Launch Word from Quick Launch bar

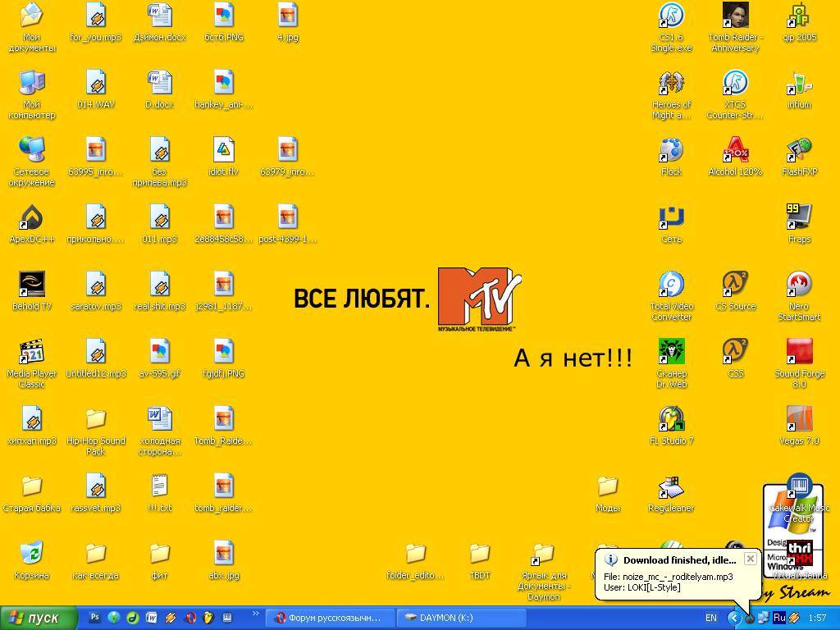(152, 618)
